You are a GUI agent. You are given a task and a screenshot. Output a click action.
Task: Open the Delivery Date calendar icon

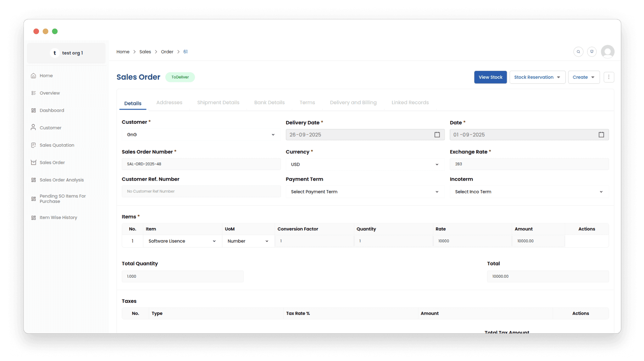coord(437,135)
